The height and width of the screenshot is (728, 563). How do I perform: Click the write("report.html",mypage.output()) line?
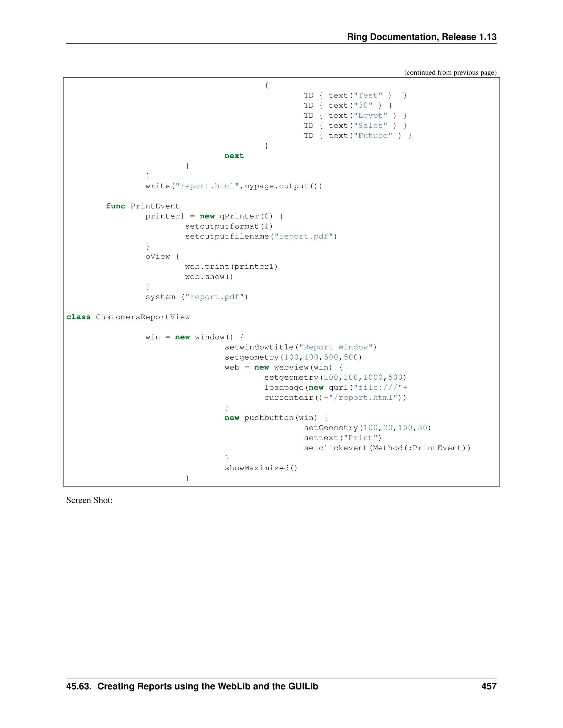[x=234, y=186]
